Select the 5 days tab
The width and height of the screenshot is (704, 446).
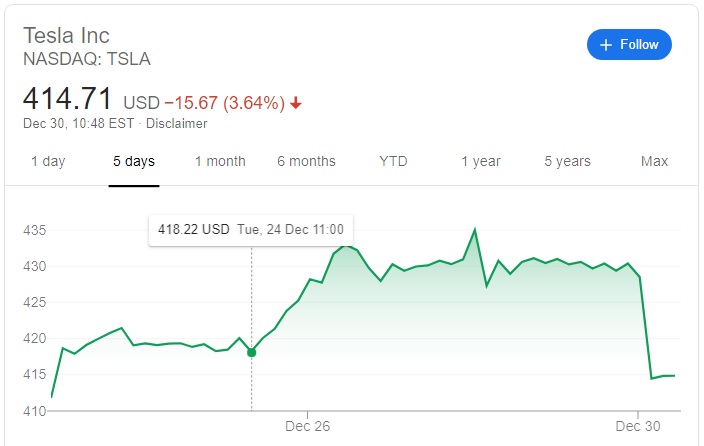coord(134,162)
